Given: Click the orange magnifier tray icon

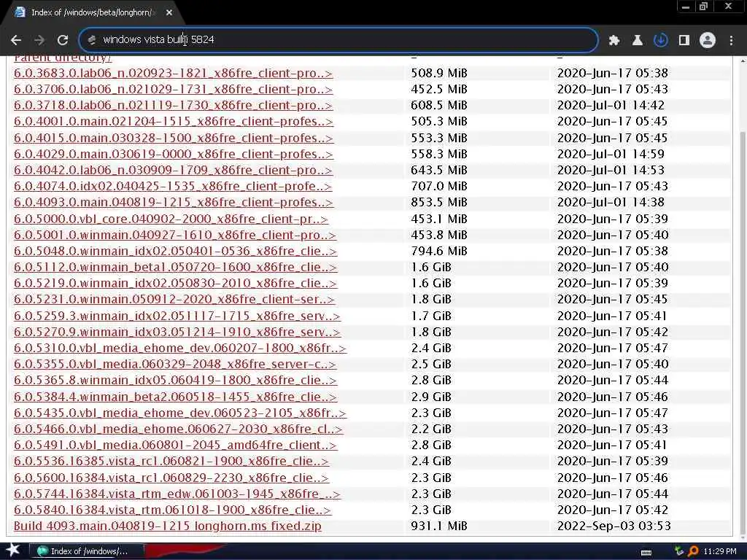Looking at the screenshot, I should (x=693, y=551).
